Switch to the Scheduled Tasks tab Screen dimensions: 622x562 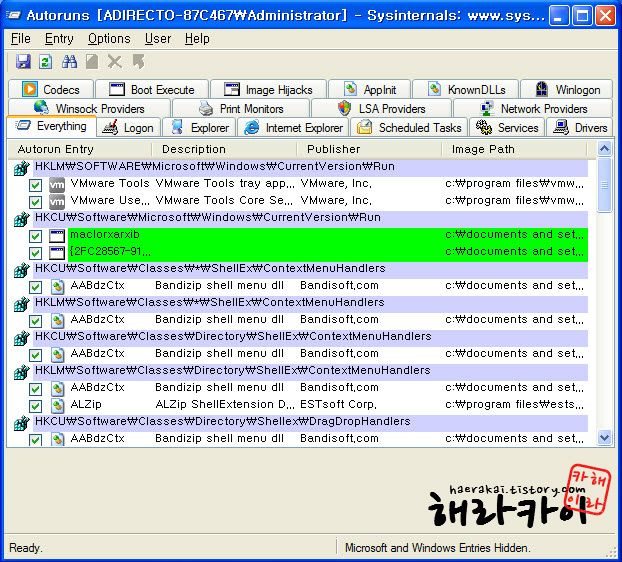(x=409, y=128)
